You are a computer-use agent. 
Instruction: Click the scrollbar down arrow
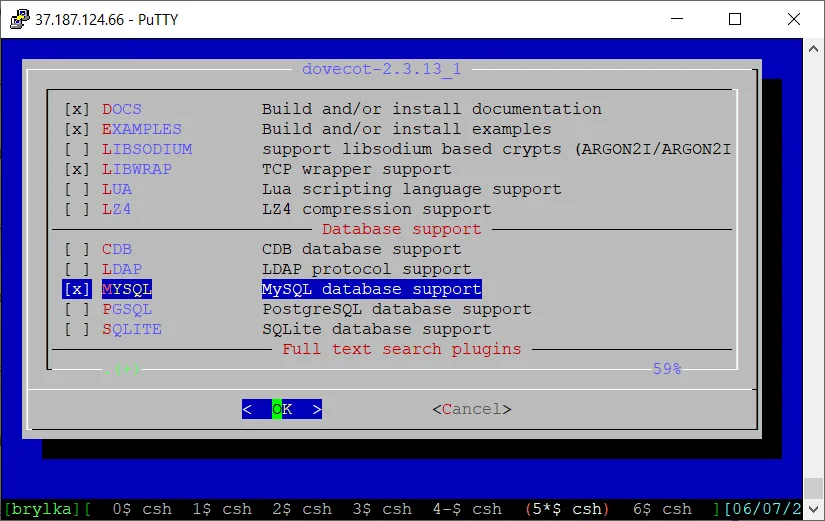(813, 509)
